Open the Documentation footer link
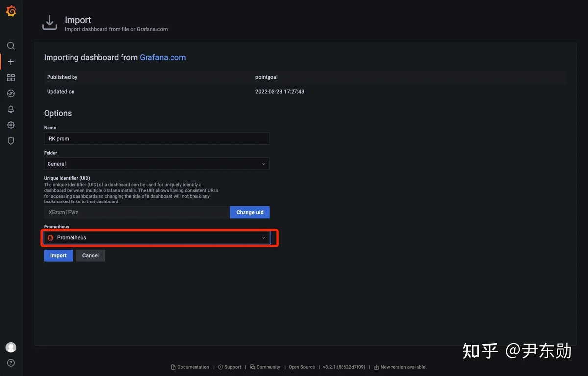The height and width of the screenshot is (376, 588). click(190, 367)
